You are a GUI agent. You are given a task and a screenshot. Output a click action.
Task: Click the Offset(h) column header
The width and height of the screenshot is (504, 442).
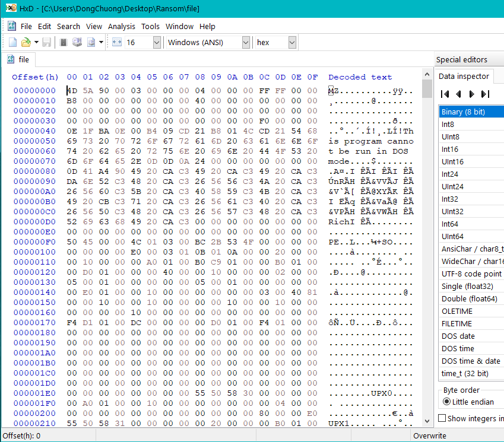tap(35, 77)
